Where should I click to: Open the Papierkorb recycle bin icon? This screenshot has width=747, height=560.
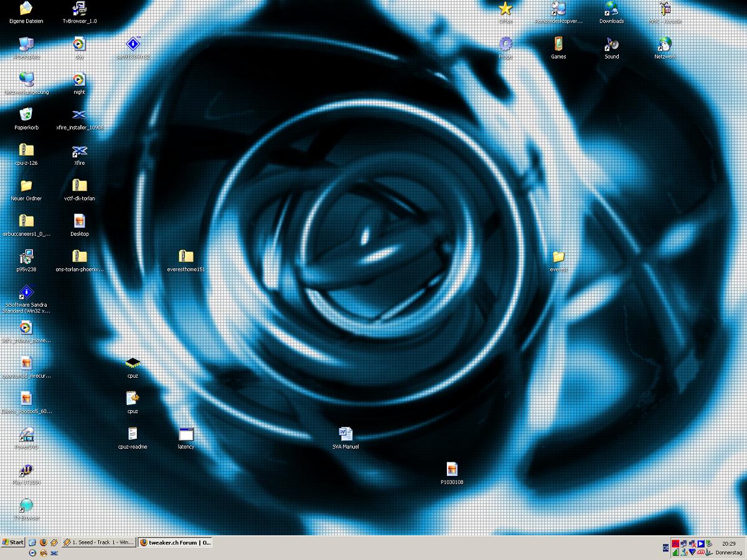[x=26, y=115]
